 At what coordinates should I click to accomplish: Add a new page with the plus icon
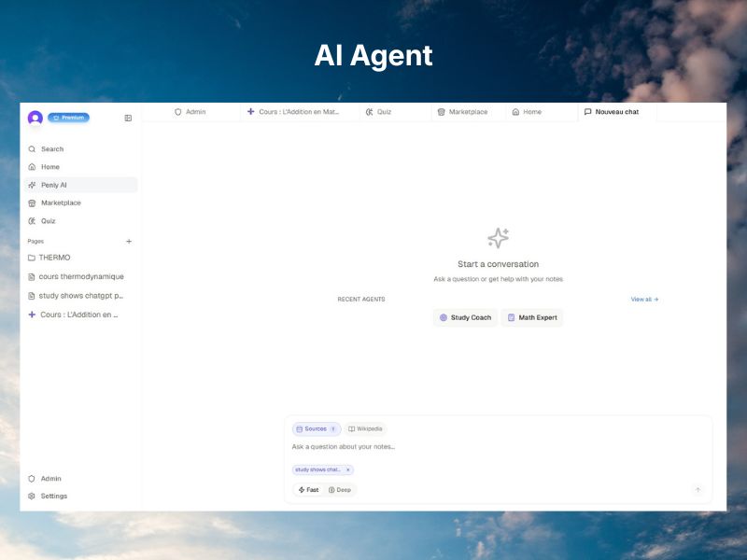[x=129, y=241]
